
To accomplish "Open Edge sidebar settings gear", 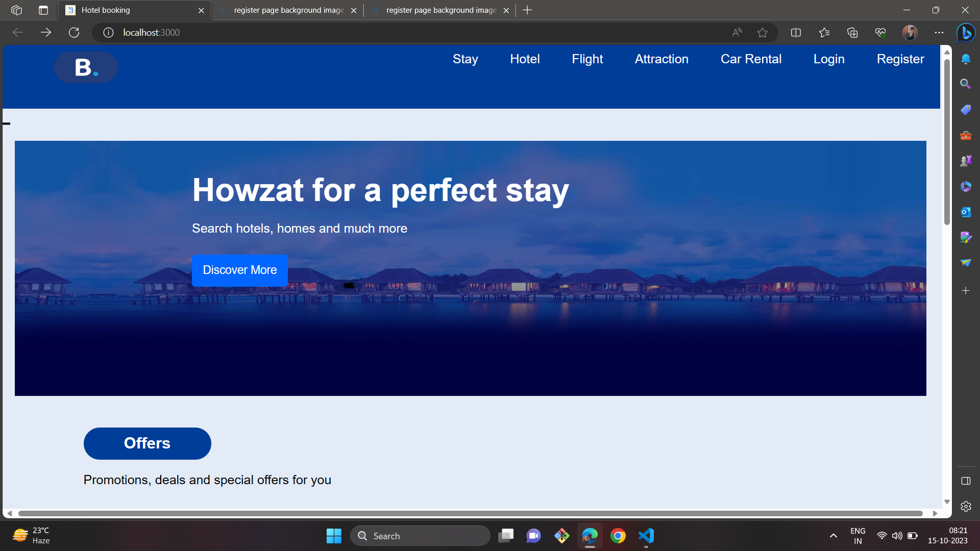I will coord(965,506).
